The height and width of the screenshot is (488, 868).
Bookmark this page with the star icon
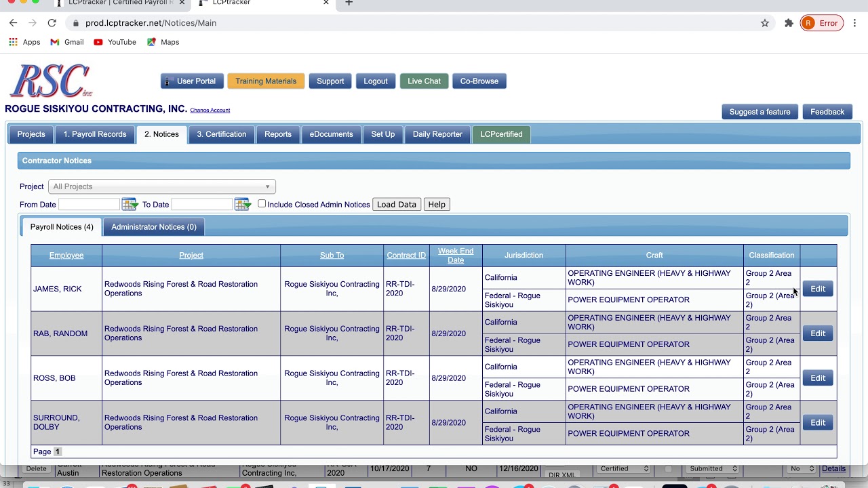765,23
